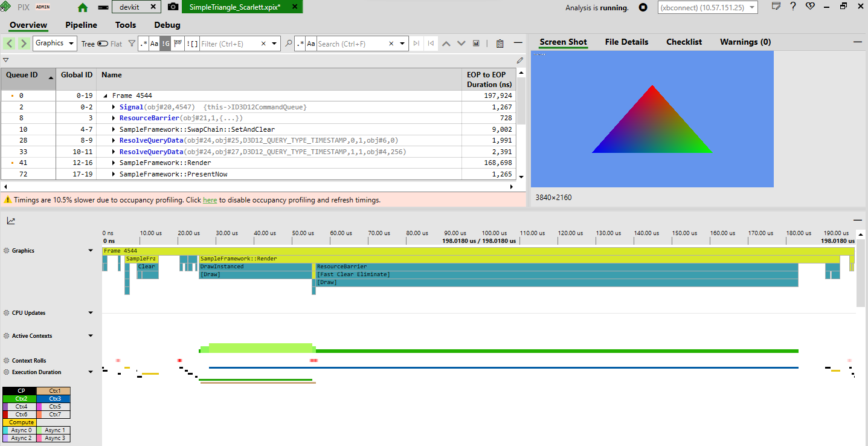
Task: Open the Graphics queue dropdown
Action: coord(55,44)
